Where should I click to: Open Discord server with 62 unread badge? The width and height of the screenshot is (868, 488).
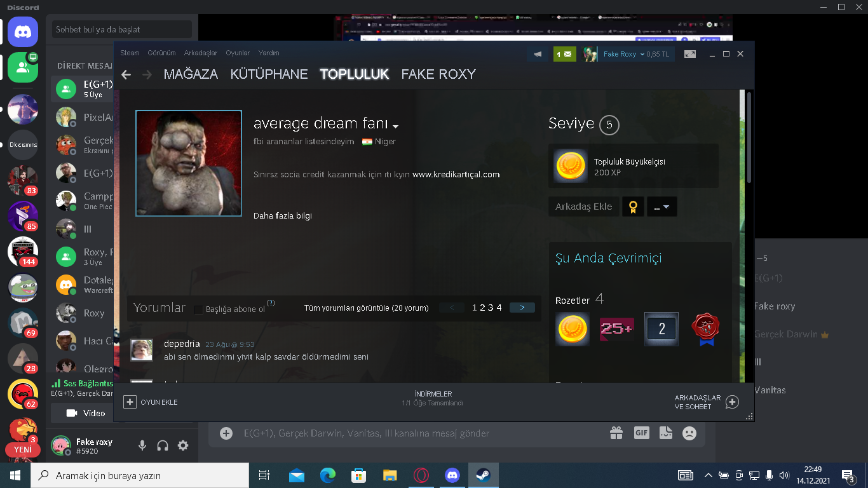23,394
